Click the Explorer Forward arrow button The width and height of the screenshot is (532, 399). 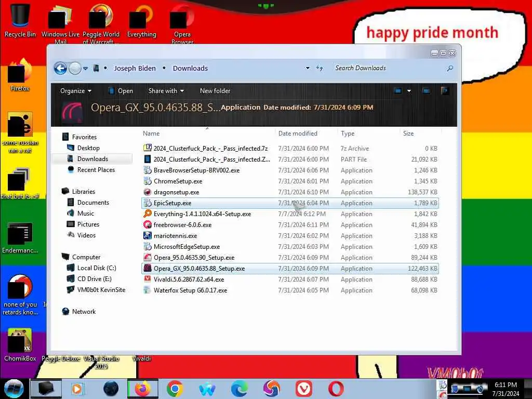[x=75, y=68]
